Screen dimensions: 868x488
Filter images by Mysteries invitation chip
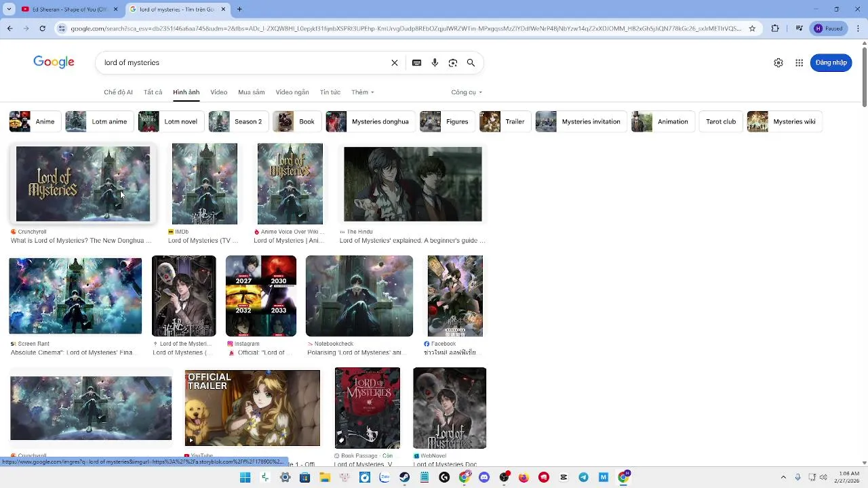pyautogui.click(x=580, y=121)
